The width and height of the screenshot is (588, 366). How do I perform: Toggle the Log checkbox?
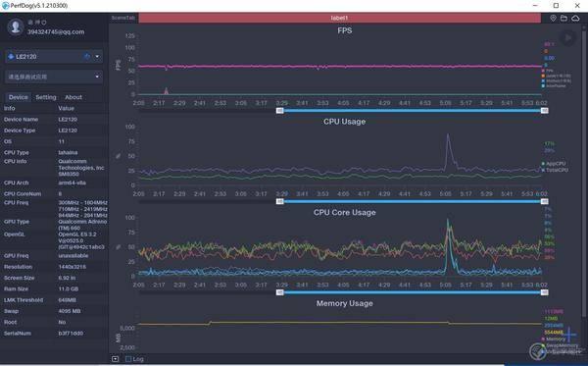click(x=128, y=359)
